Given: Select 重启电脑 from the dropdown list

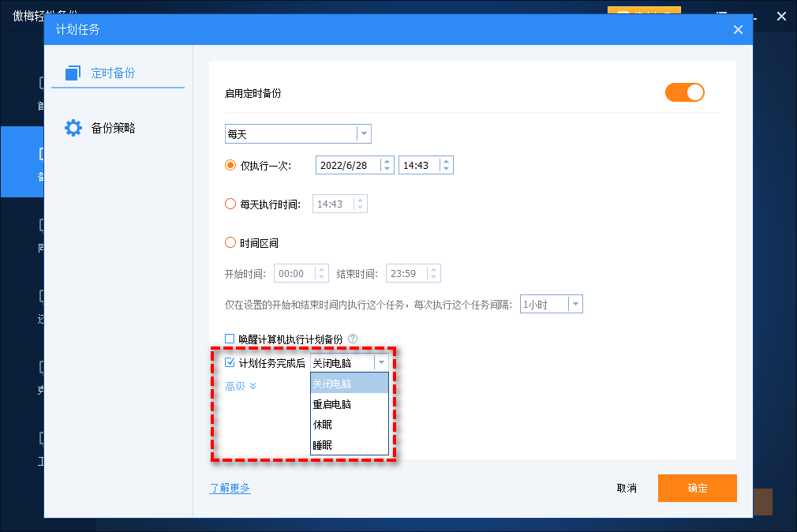Looking at the screenshot, I should click(332, 404).
